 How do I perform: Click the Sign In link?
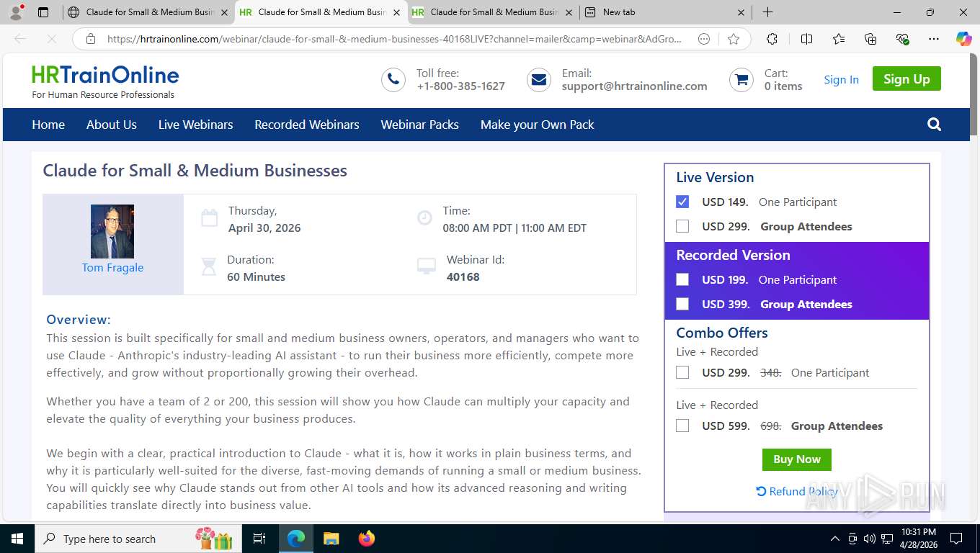pyautogui.click(x=842, y=80)
